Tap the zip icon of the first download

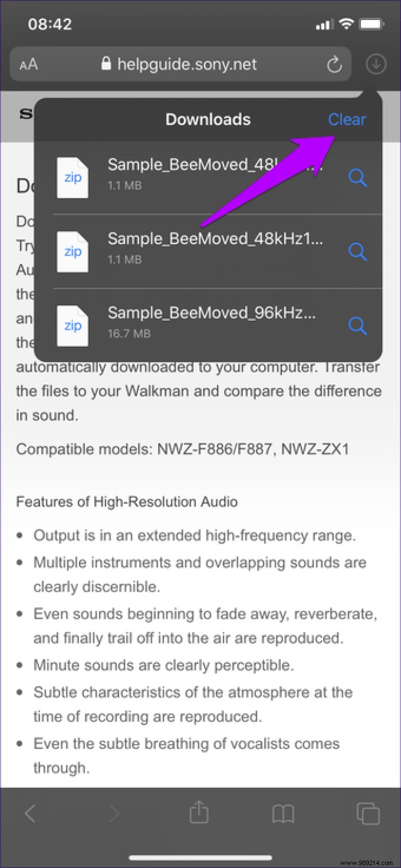[72, 178]
